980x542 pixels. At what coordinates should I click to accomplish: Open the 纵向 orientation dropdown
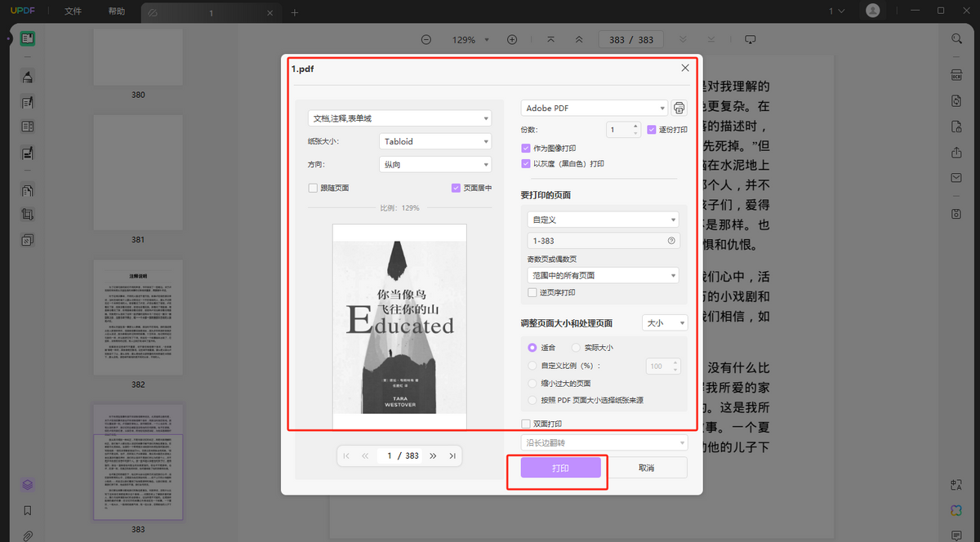click(x=435, y=164)
